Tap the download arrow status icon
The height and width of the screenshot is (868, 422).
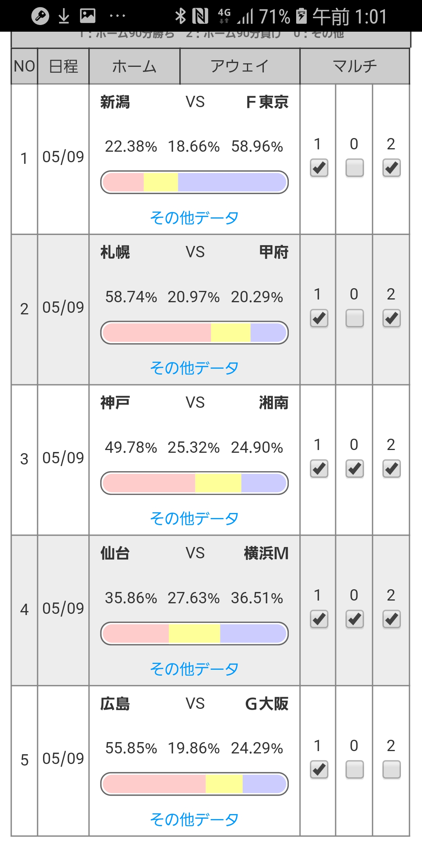64,16
